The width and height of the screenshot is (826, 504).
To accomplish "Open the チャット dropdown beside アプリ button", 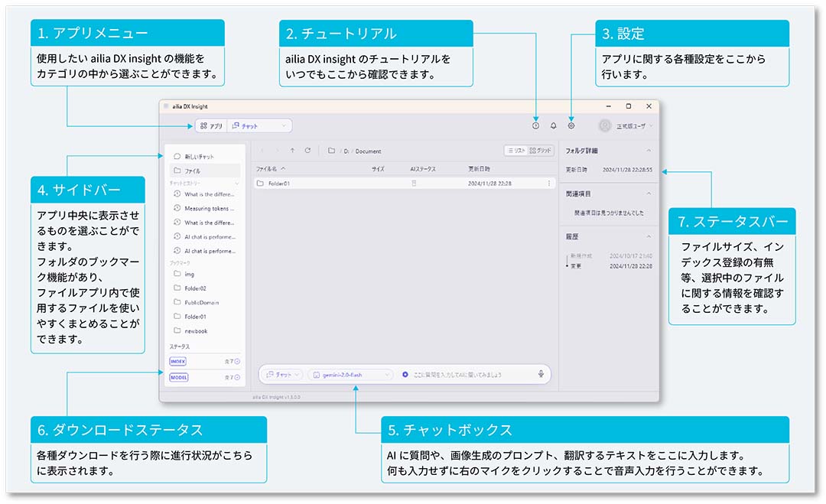I will [260, 126].
